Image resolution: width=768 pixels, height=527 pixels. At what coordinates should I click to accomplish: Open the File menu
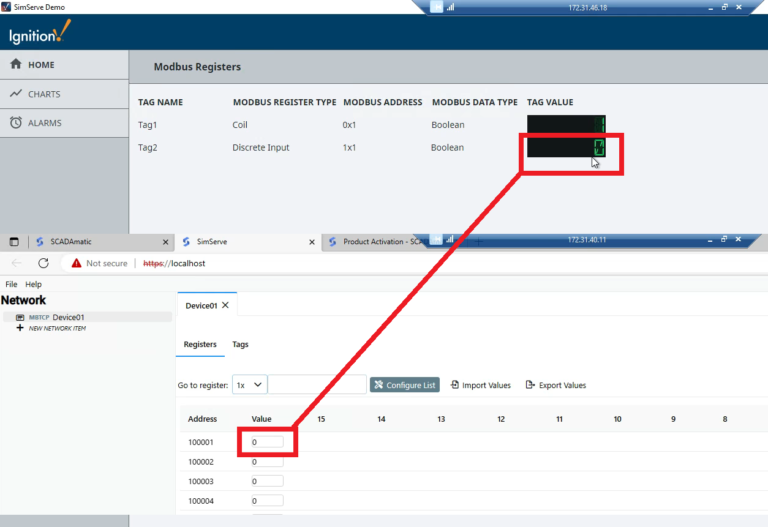point(11,284)
